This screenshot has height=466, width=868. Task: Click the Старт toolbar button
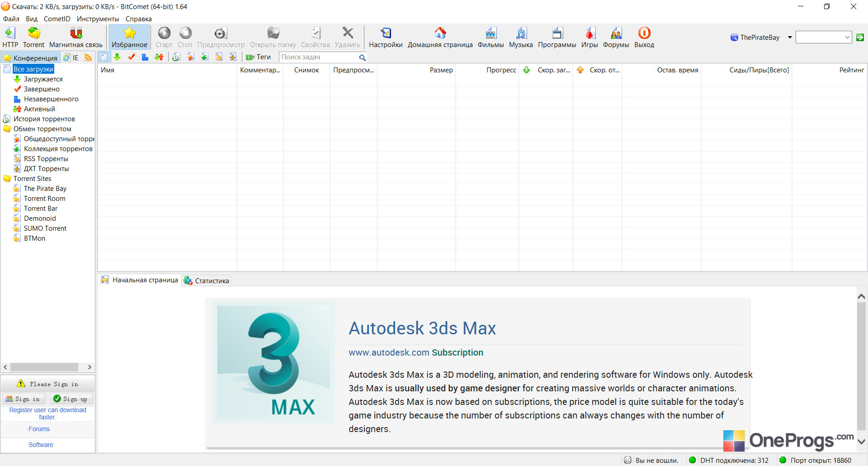point(164,37)
